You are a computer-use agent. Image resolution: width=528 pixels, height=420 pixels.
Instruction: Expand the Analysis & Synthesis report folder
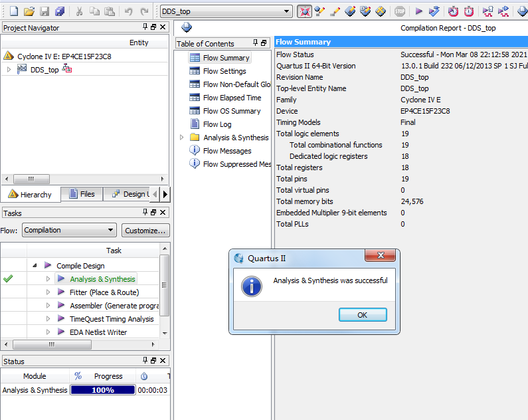(x=181, y=138)
